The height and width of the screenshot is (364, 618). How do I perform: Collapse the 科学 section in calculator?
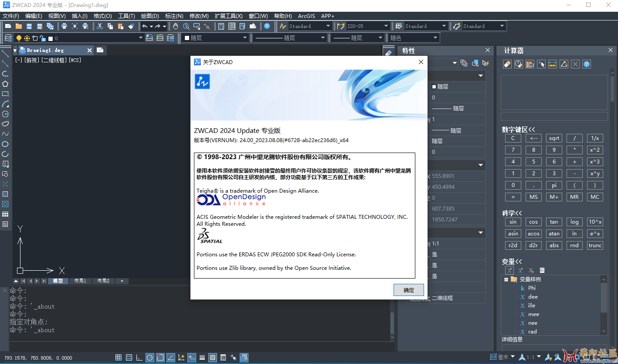point(512,213)
